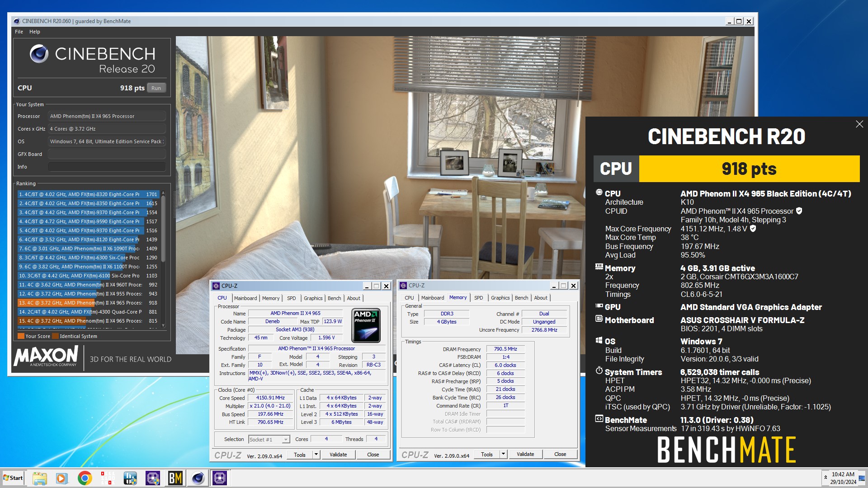Click the Start button on the taskbar

(13, 478)
